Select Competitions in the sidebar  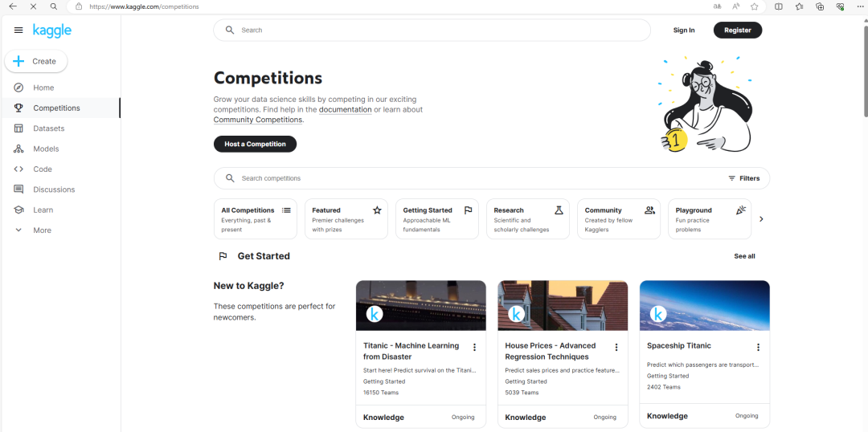[x=60, y=108]
